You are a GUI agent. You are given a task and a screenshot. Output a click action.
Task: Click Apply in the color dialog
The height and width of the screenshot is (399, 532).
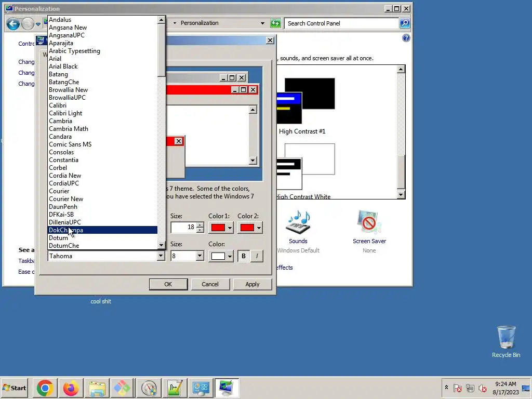(252, 284)
